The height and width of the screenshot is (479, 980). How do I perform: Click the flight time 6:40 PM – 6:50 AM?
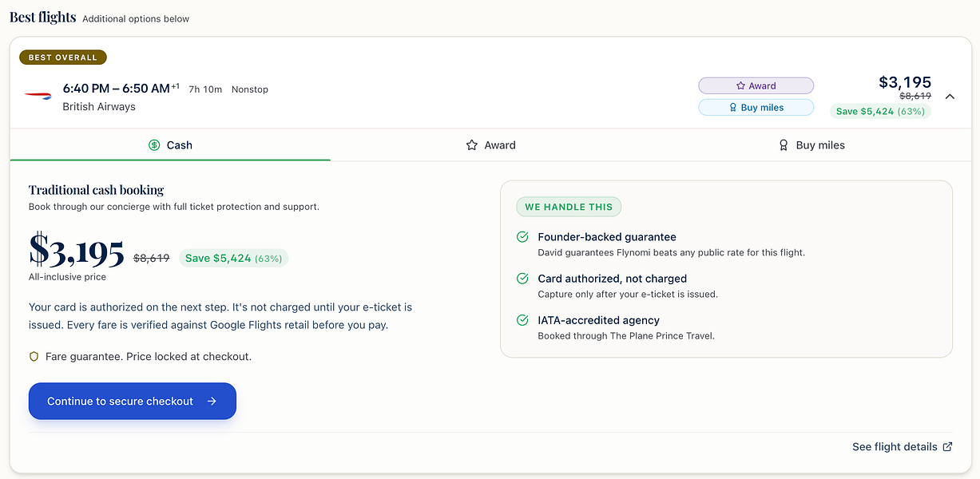click(116, 89)
